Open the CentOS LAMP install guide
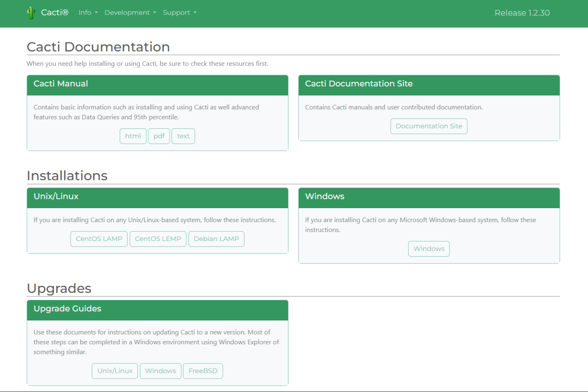 (x=99, y=239)
